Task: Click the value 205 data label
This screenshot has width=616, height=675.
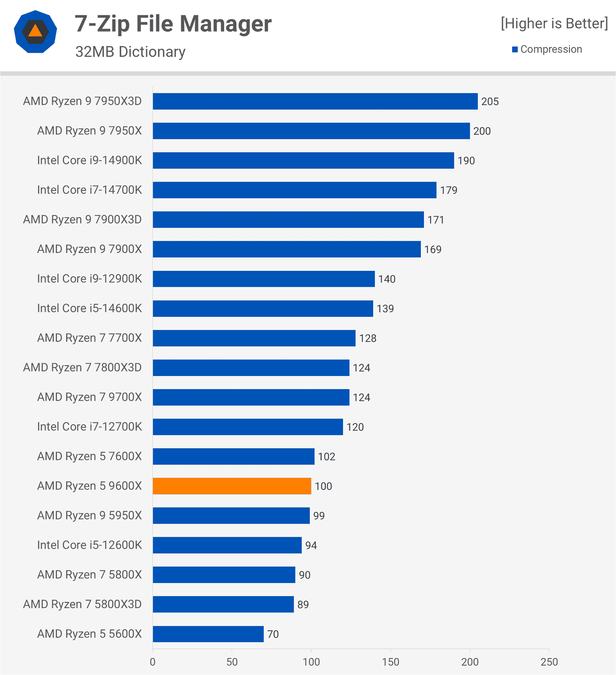Action: click(490, 102)
